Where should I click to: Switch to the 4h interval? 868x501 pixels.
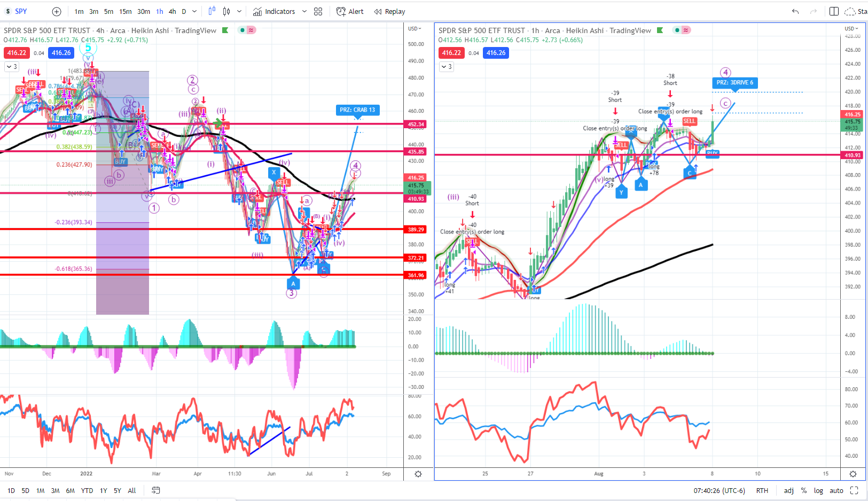(x=172, y=11)
